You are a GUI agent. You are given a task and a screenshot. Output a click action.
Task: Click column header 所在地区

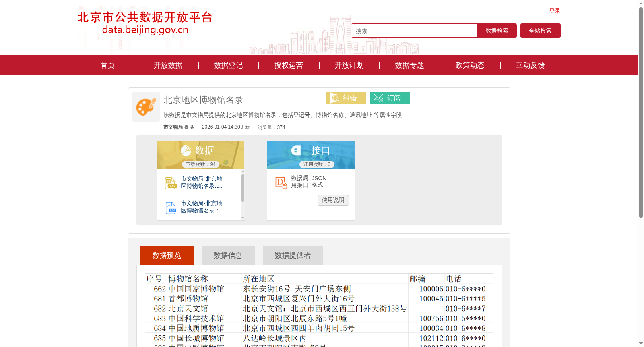[258, 279]
